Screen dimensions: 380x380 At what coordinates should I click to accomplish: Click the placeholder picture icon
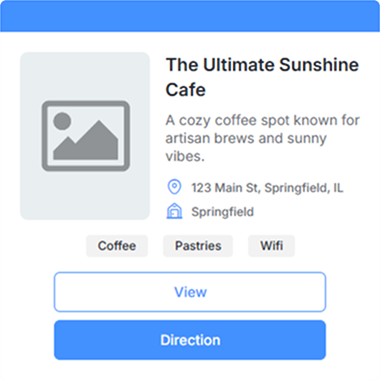[x=86, y=136]
